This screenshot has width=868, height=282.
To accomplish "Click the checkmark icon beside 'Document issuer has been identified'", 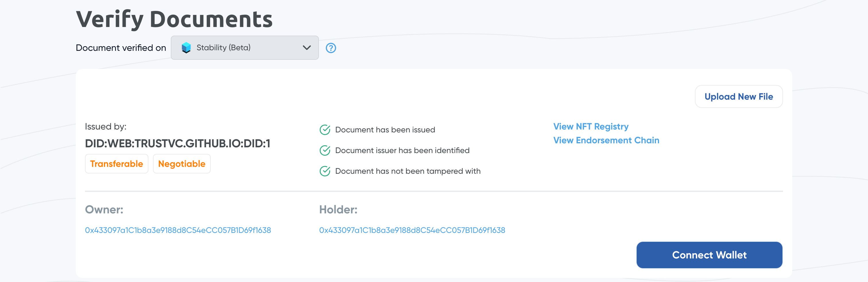I will point(324,150).
